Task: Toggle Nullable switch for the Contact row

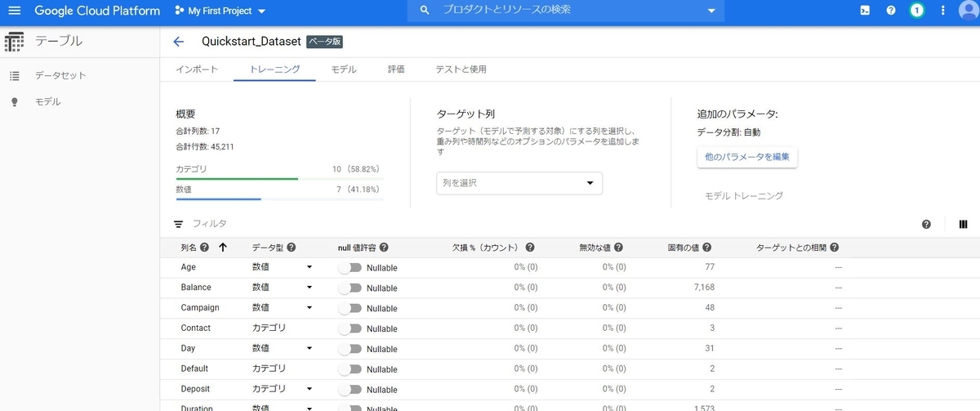Action: tap(350, 328)
